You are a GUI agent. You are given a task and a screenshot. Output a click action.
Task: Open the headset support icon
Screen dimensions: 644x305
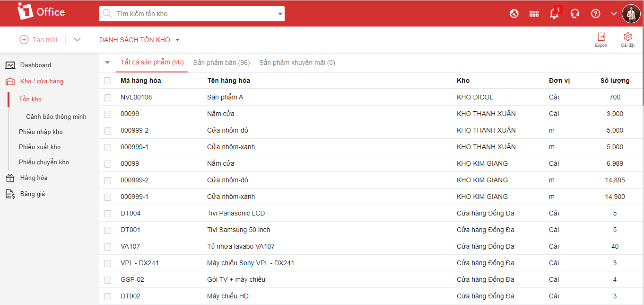(575, 14)
